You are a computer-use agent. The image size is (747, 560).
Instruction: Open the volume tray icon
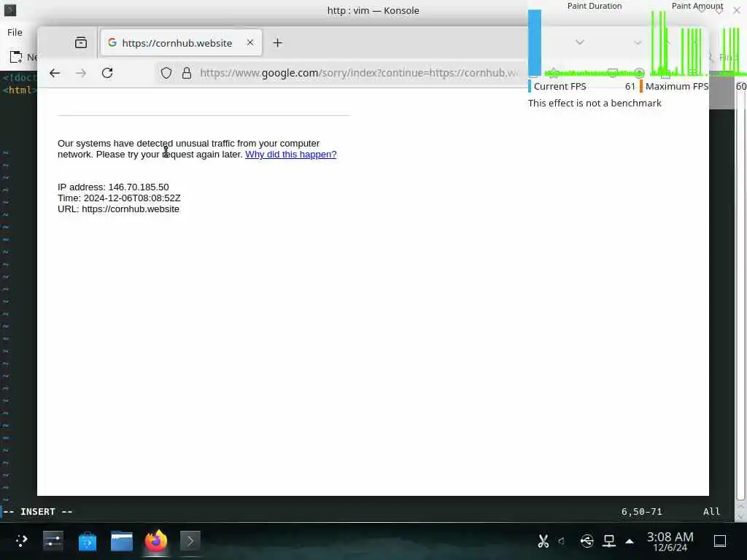click(x=562, y=541)
